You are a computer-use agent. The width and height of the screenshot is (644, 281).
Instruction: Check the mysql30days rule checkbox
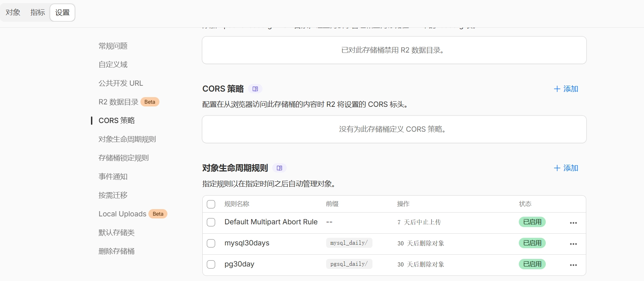coord(211,243)
